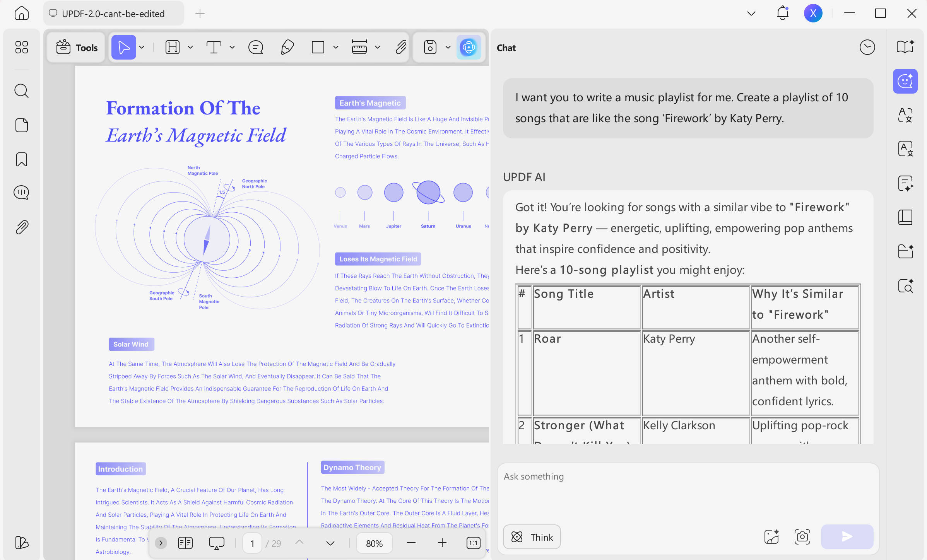The width and height of the screenshot is (927, 560).
Task: Toggle the UPDF AI assistant button
Action: (469, 48)
